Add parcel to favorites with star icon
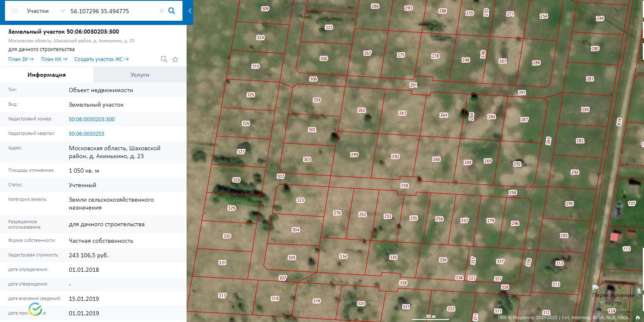 point(175,59)
